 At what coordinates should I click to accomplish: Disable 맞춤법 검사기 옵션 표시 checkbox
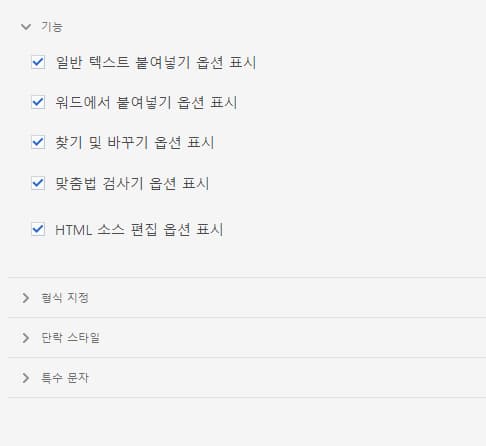coord(38,183)
